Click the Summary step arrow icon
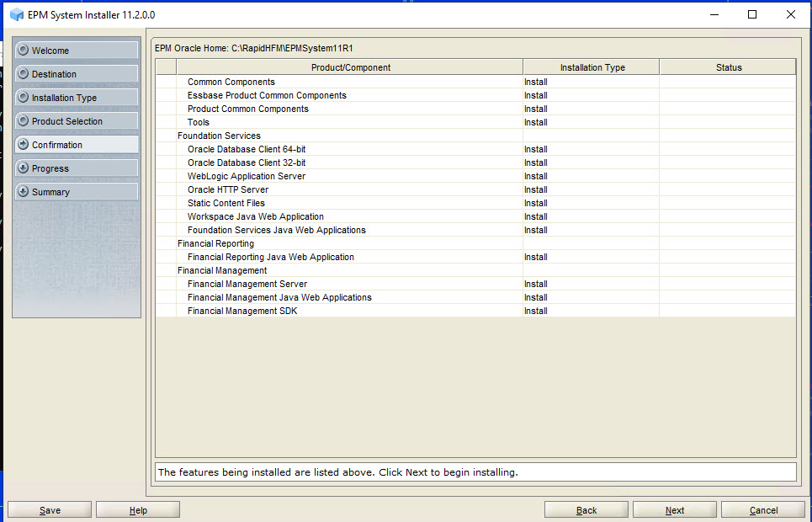This screenshot has height=522, width=812. [x=23, y=192]
